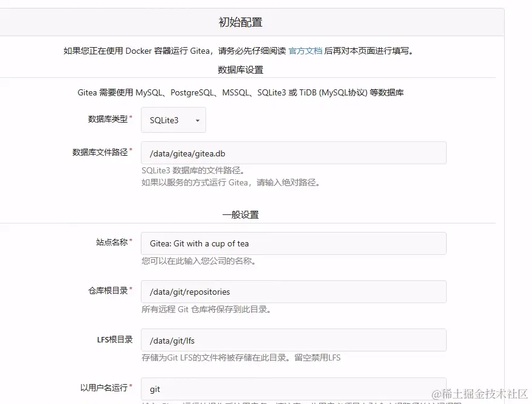Select the 数据库类型 label
The width and height of the screenshot is (532, 404).
(108, 119)
